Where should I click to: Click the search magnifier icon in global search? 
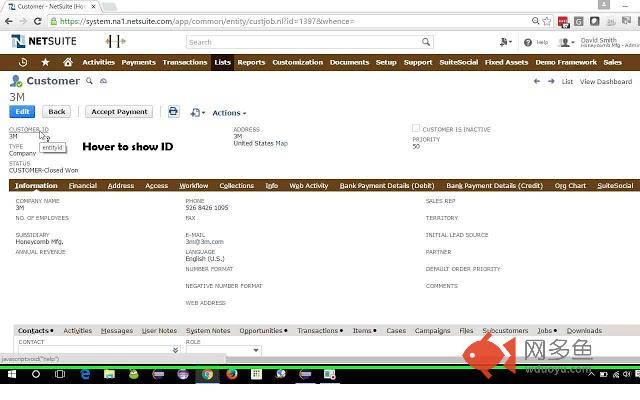click(426, 42)
